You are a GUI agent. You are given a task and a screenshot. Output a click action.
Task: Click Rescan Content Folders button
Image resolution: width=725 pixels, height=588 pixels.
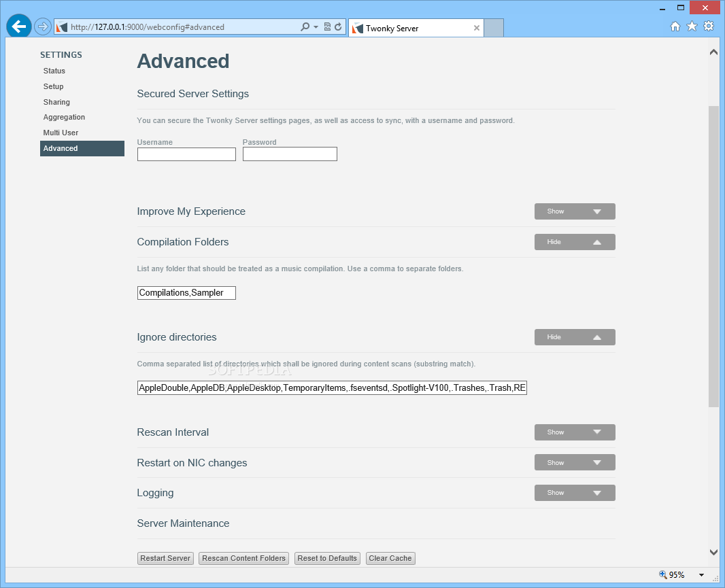[243, 558]
